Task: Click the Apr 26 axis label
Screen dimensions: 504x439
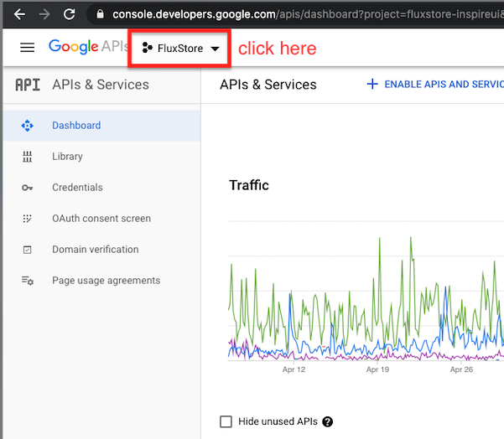Action: [x=461, y=369]
